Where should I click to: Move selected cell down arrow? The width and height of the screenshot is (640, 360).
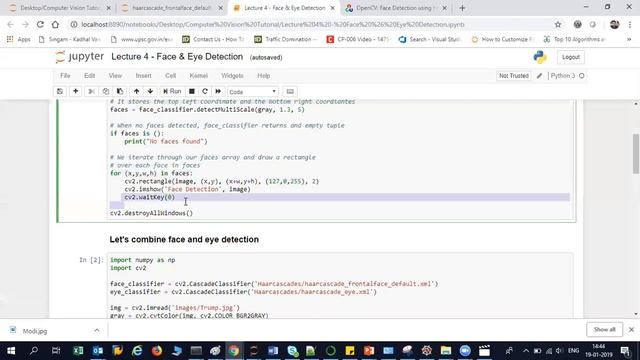(150, 91)
